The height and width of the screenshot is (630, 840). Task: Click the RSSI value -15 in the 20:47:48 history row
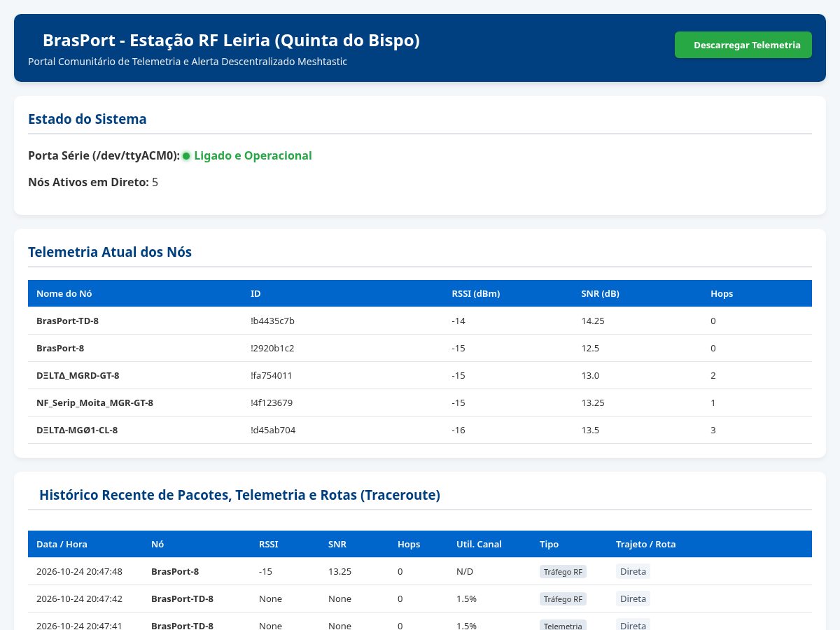[265, 571]
